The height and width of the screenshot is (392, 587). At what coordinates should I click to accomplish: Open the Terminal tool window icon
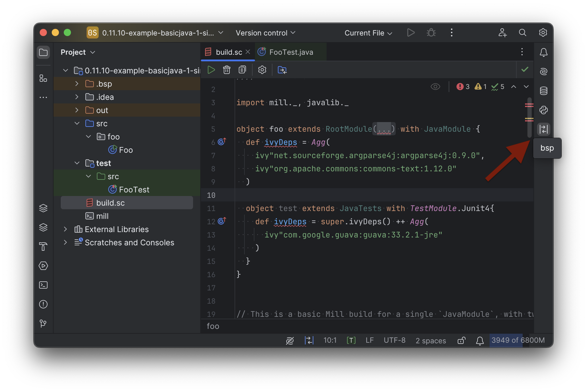tap(43, 285)
